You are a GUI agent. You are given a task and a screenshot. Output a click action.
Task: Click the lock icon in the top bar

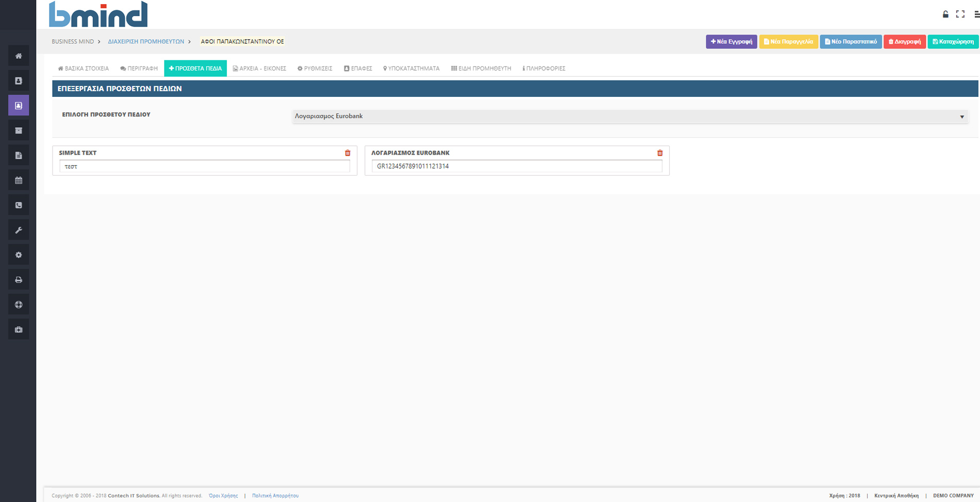tap(945, 14)
